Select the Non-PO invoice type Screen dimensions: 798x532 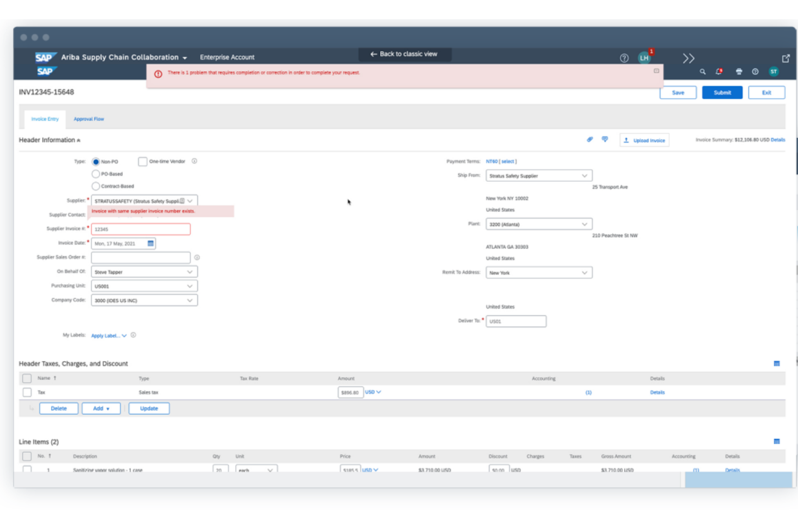(x=95, y=162)
